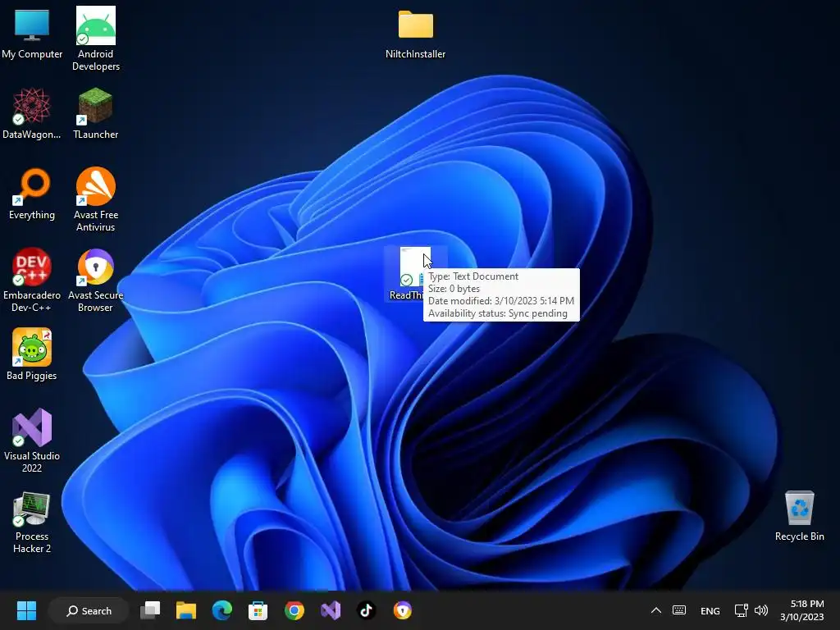840x630 pixels.
Task: Open the touch keyboard tray icon
Action: click(679, 610)
